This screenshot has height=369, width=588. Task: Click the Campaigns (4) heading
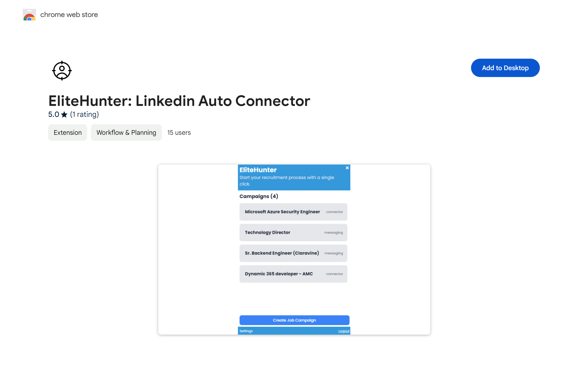[x=259, y=196]
